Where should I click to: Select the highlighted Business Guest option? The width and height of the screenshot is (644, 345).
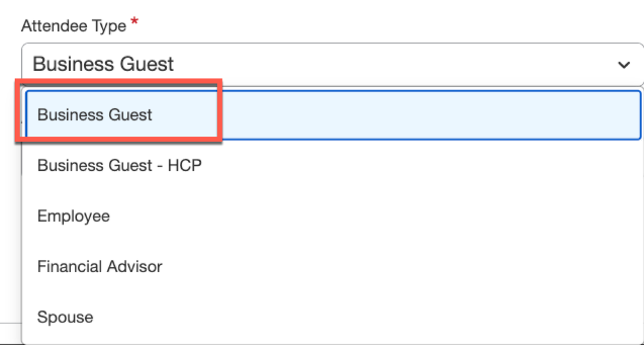pos(333,115)
